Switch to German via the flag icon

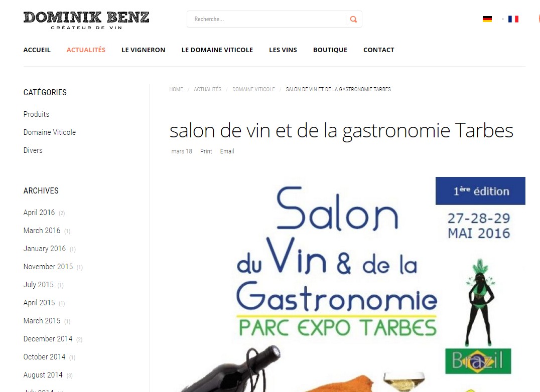click(x=487, y=19)
